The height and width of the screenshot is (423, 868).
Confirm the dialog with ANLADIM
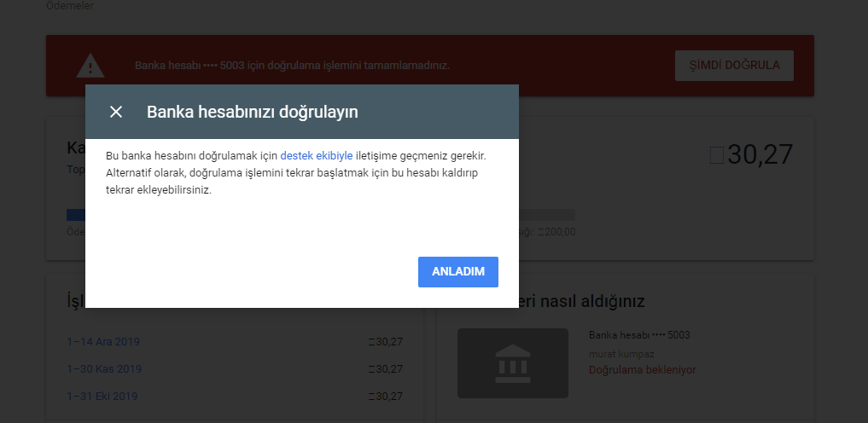(458, 272)
